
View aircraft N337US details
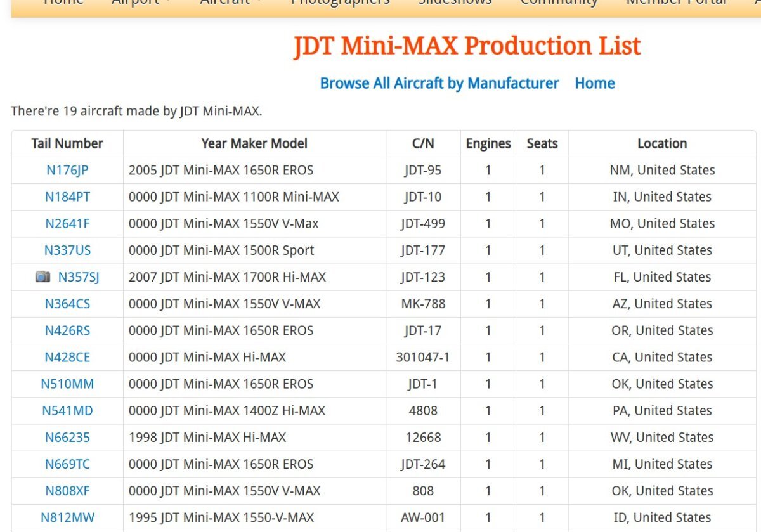(67, 250)
